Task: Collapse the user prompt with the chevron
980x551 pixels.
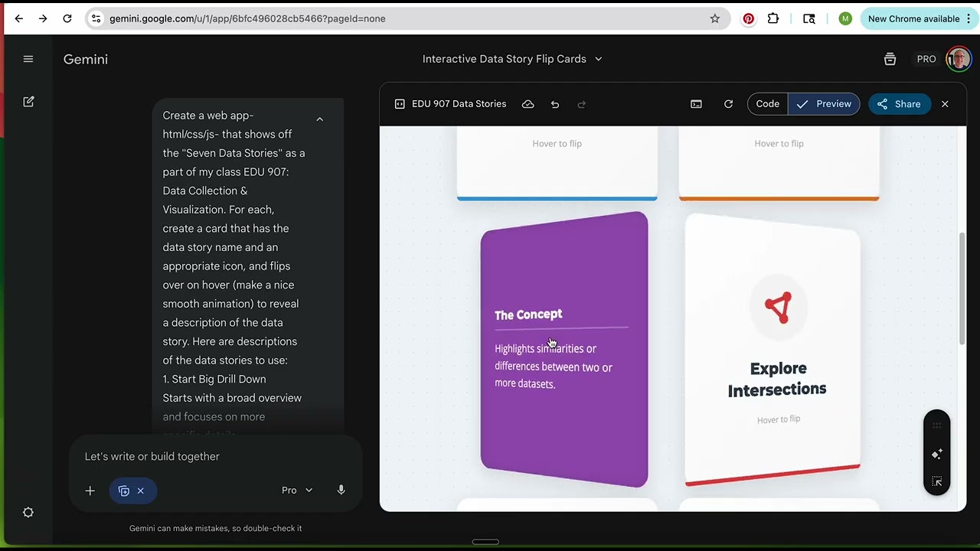Action: point(320,119)
